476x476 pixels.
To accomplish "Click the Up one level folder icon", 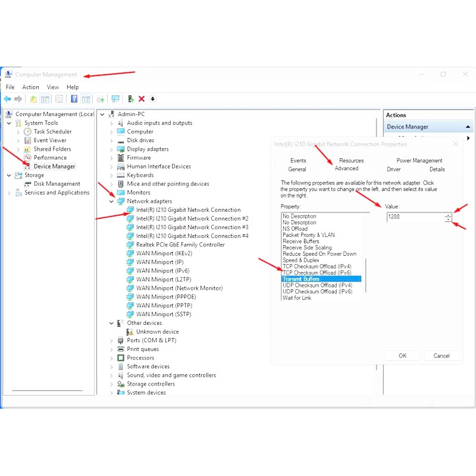I will (x=33, y=99).
